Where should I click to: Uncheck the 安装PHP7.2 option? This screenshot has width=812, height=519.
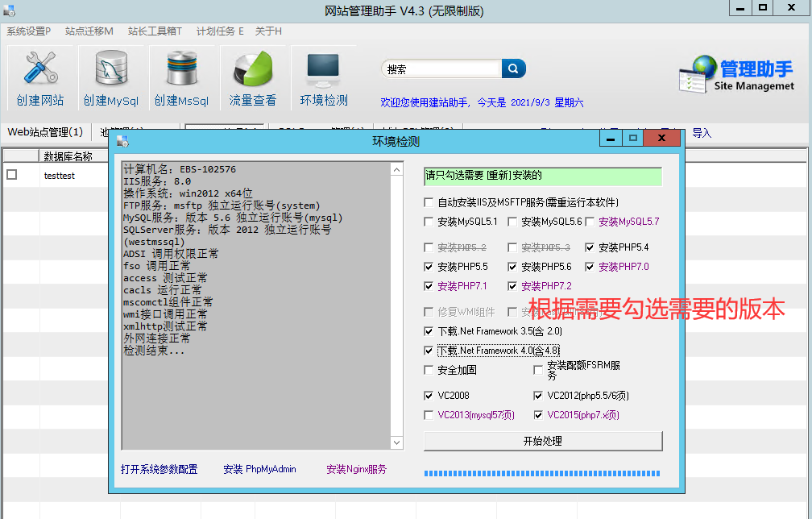[x=513, y=286]
